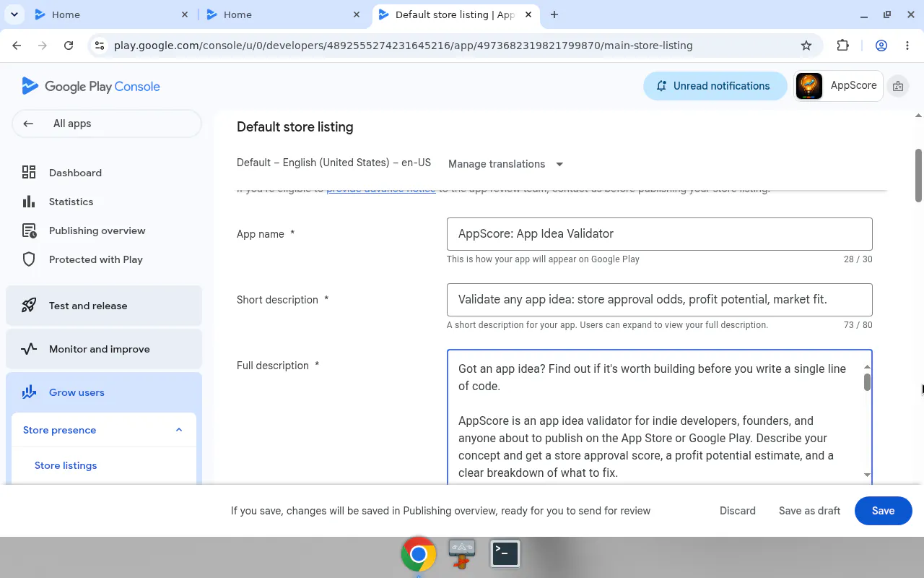Click the Short description input field
This screenshot has height=578, width=924.
click(x=659, y=300)
